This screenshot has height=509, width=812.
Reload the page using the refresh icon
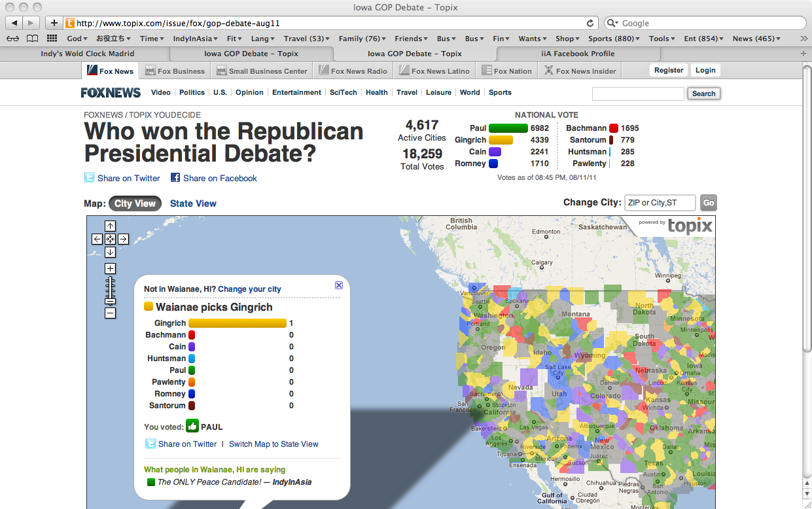(590, 23)
